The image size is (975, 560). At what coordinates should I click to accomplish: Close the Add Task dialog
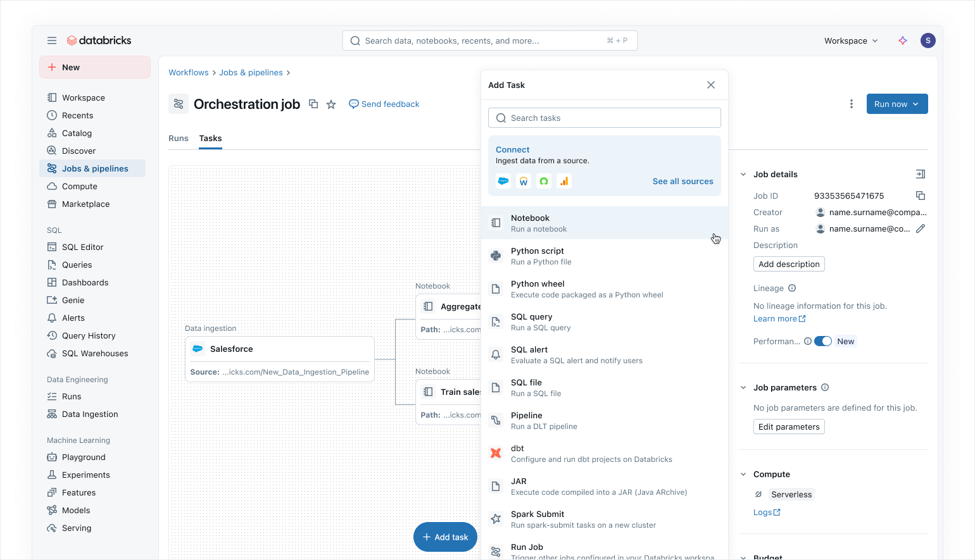click(711, 85)
